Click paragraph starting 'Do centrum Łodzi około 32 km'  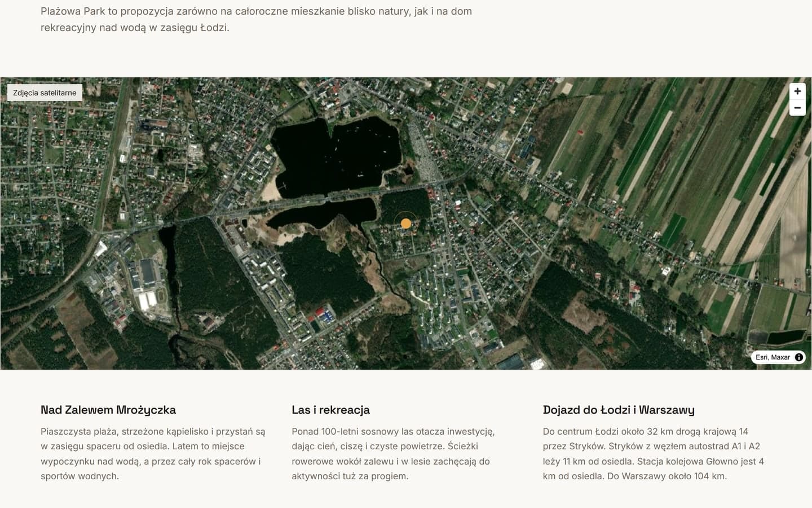[x=654, y=454]
